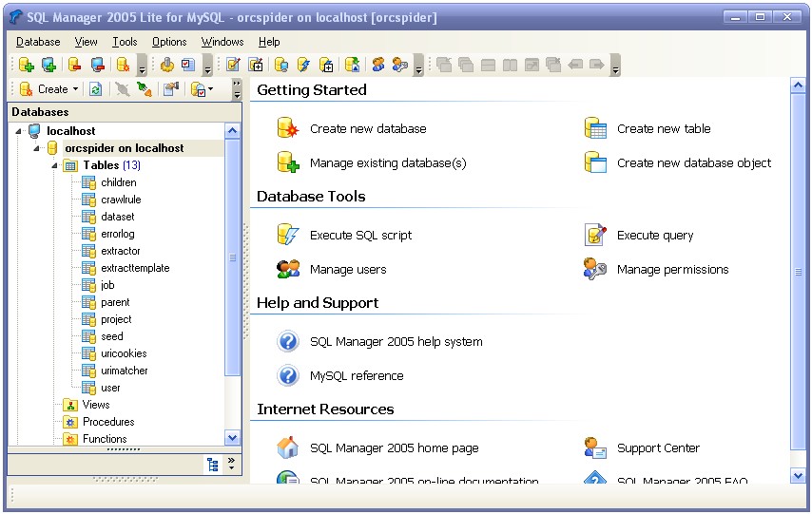Click the Execute SQL script lightning icon
This screenshot has width=812, height=514.
coord(287,235)
